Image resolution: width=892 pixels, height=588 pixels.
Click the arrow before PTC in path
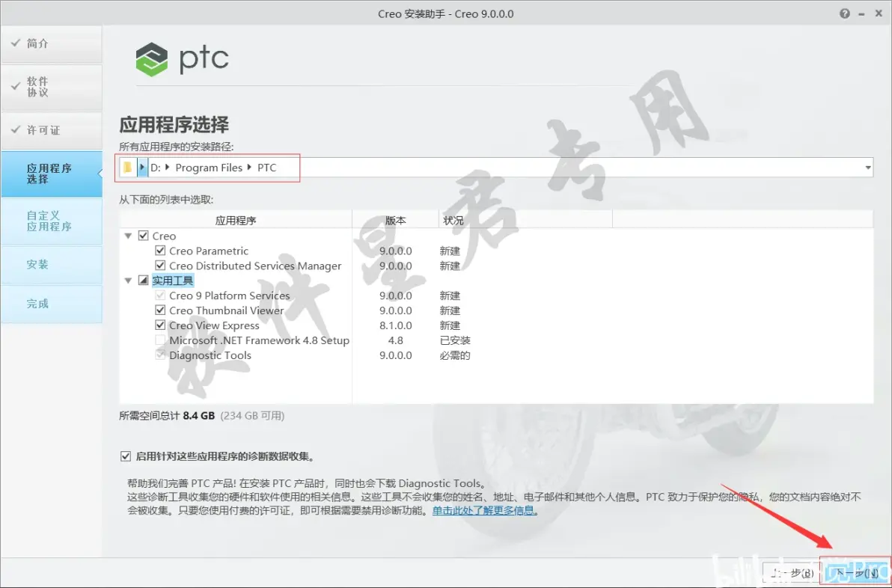click(x=250, y=167)
